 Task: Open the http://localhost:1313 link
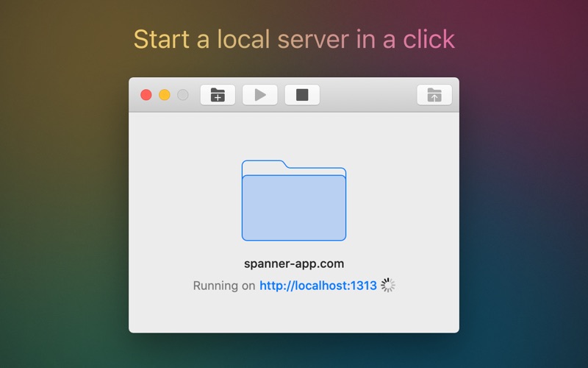tap(318, 286)
